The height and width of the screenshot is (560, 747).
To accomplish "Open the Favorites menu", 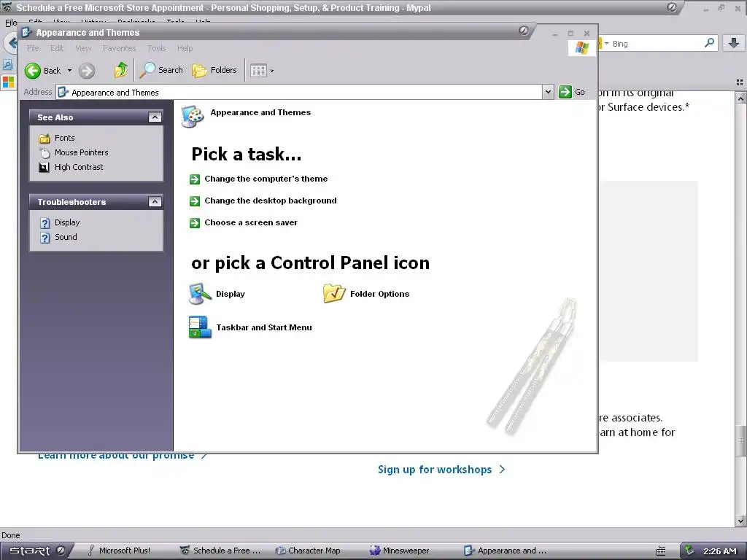I will tap(119, 48).
